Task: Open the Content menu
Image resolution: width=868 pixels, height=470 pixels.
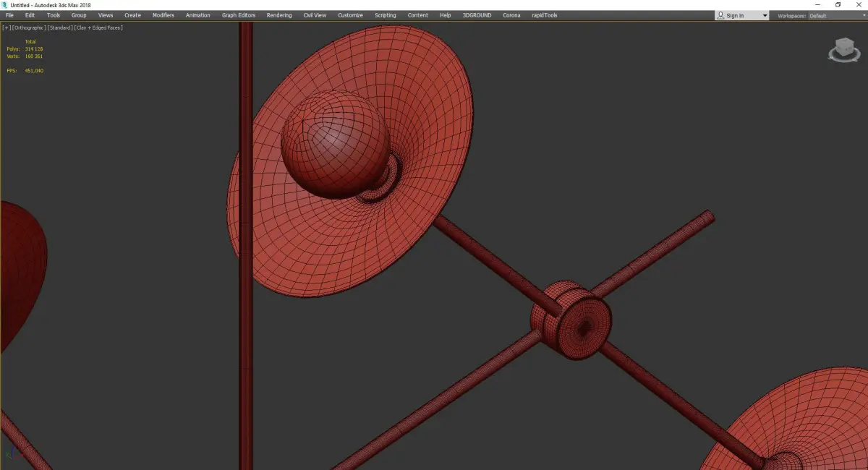Action: [x=418, y=15]
